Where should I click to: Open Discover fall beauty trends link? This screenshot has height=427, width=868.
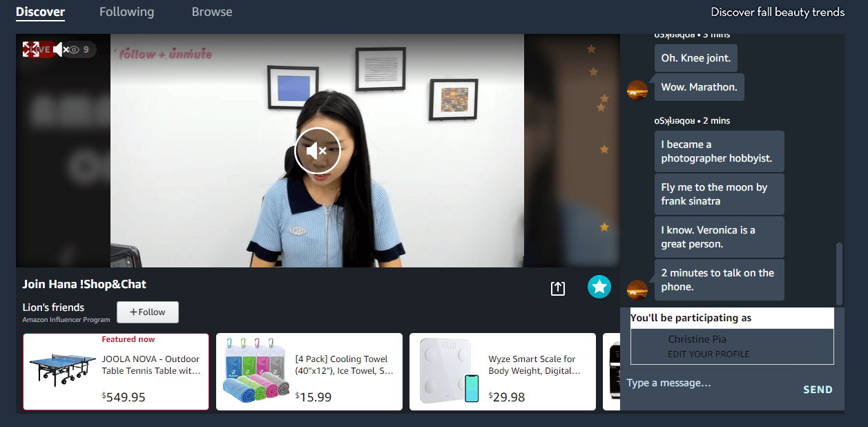click(778, 12)
